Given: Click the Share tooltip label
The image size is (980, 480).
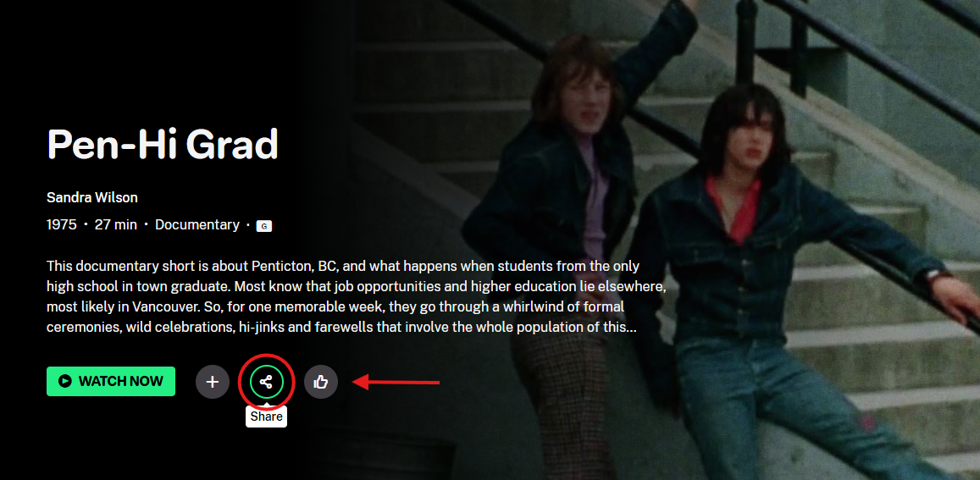Looking at the screenshot, I should [266, 417].
